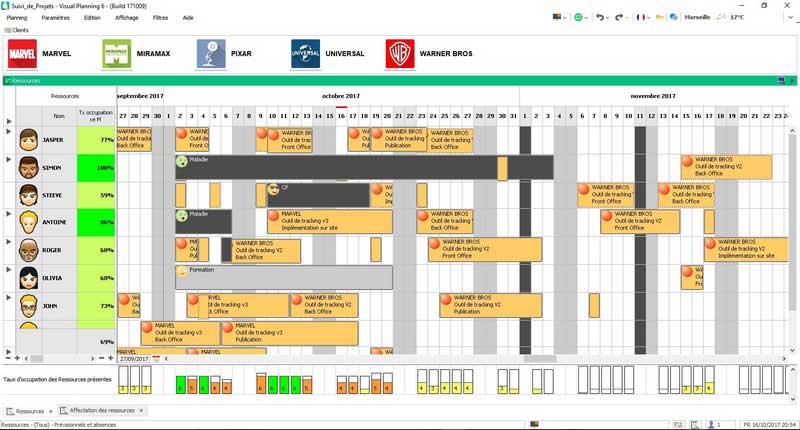Click the Tx occupation column header

(x=96, y=116)
